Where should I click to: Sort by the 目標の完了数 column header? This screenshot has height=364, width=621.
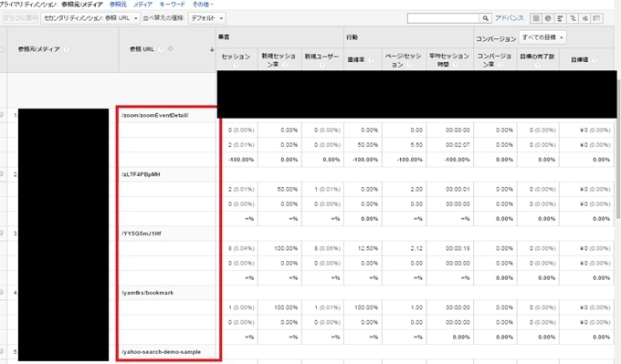537,57
